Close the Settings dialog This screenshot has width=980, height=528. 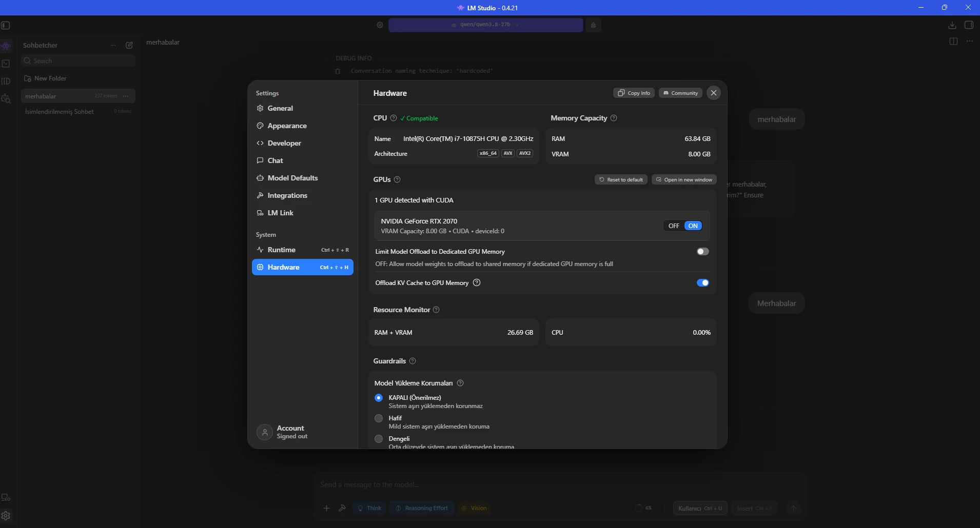point(714,93)
